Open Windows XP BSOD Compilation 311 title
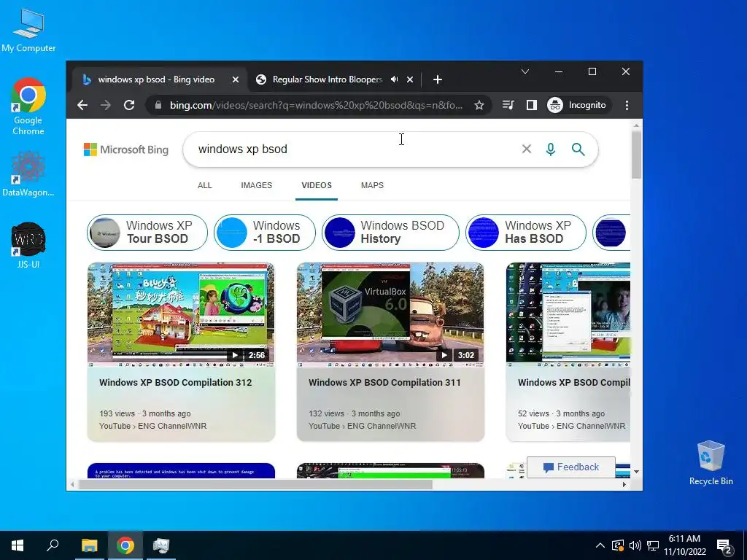The height and width of the screenshot is (560, 747). [384, 382]
